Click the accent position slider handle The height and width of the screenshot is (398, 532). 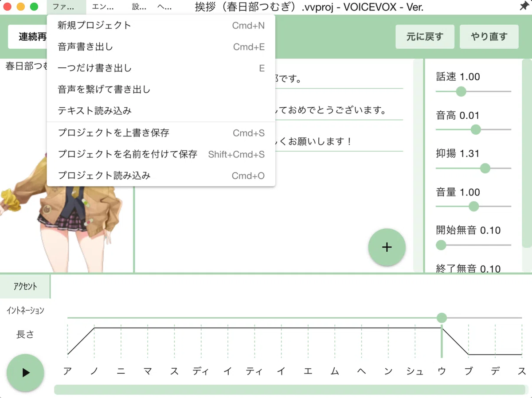tap(442, 318)
